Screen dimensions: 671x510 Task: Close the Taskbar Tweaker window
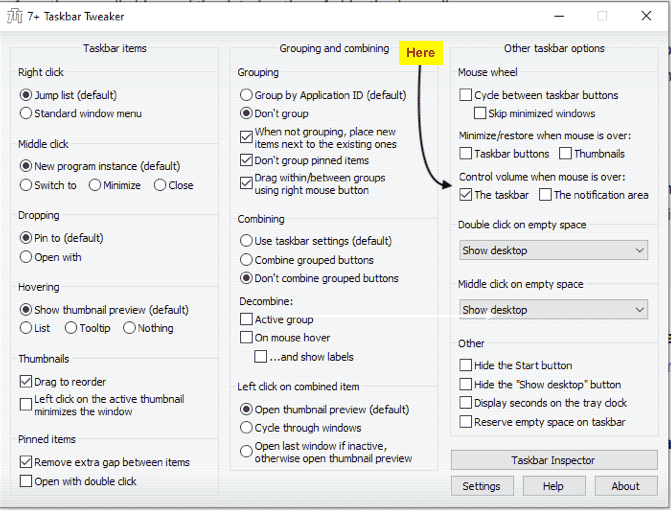(x=648, y=16)
